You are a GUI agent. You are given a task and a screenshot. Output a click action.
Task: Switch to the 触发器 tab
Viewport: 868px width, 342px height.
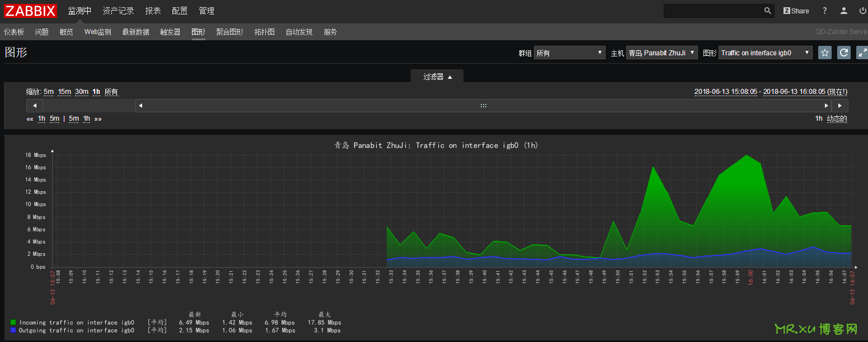[170, 32]
